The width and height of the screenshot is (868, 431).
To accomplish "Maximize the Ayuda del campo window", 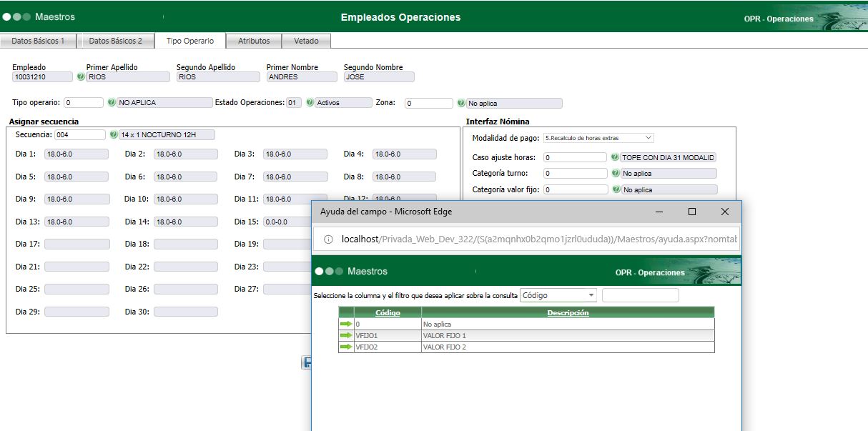I will coord(692,212).
